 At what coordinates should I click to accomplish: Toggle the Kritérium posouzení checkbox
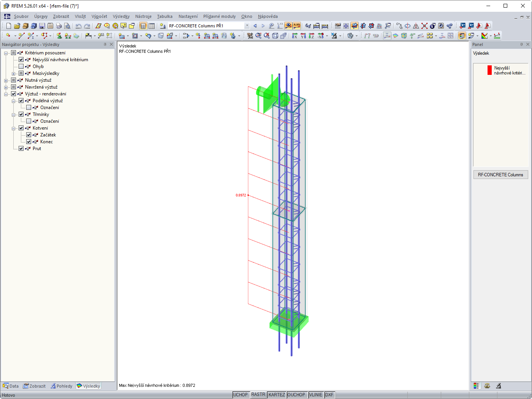click(x=14, y=53)
